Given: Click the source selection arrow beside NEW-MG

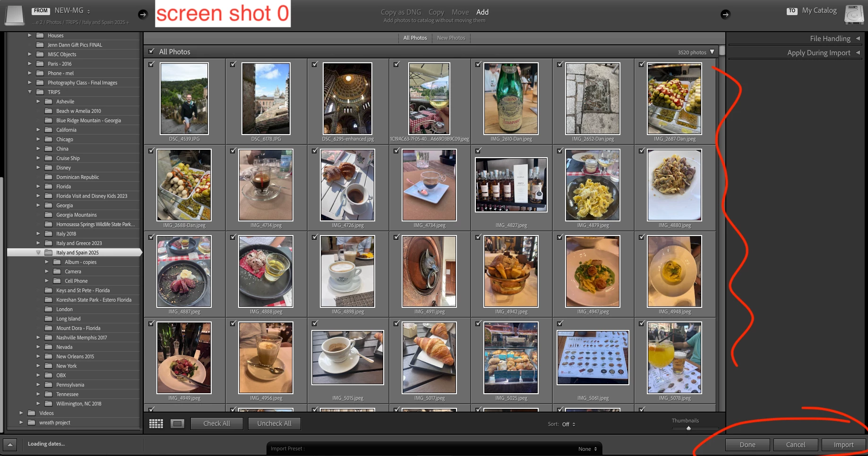Looking at the screenshot, I should click(143, 15).
